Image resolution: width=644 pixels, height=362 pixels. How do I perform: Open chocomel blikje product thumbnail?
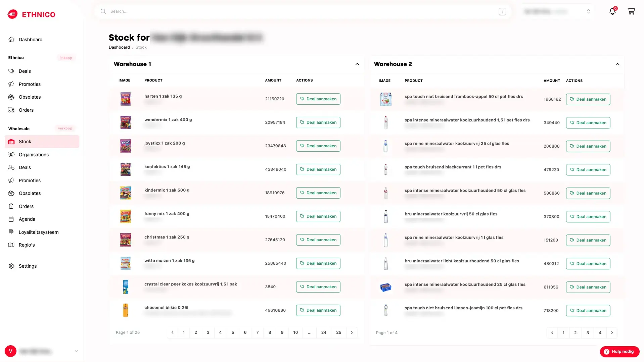[126, 310]
